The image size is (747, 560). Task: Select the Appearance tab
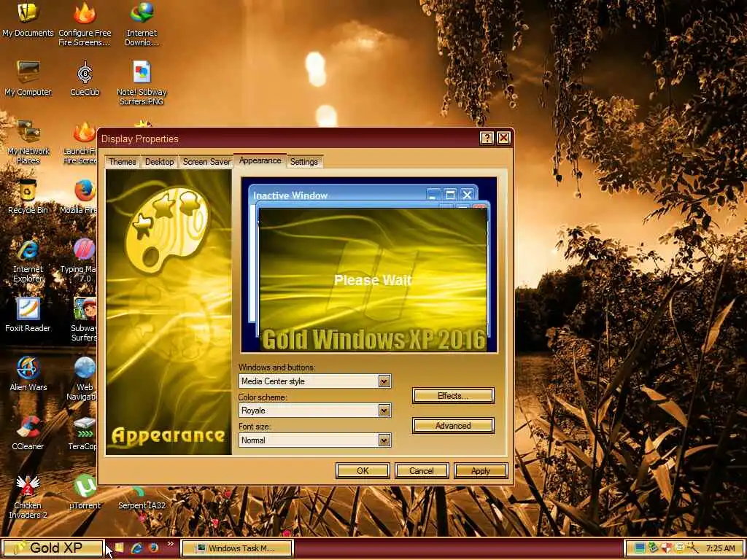[x=260, y=160]
